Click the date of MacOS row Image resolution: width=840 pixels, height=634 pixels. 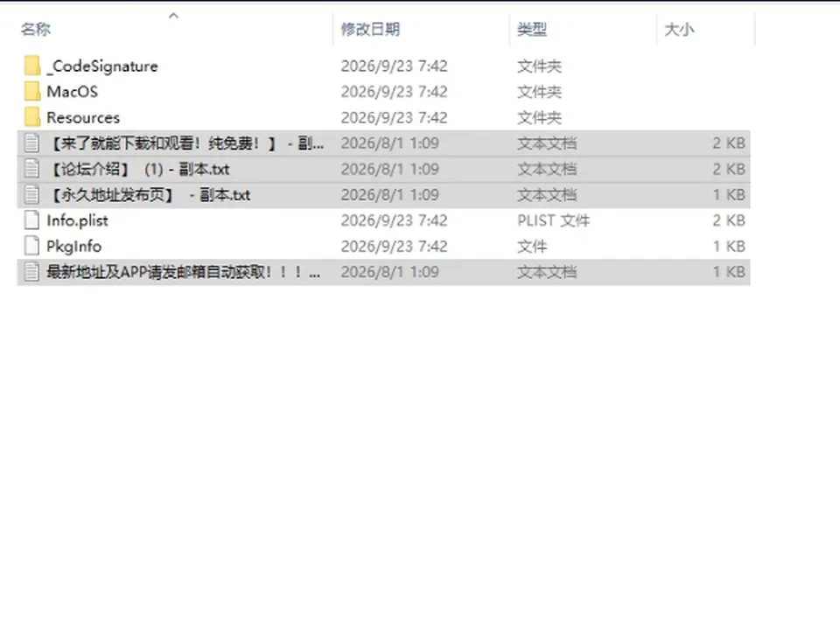pos(394,92)
